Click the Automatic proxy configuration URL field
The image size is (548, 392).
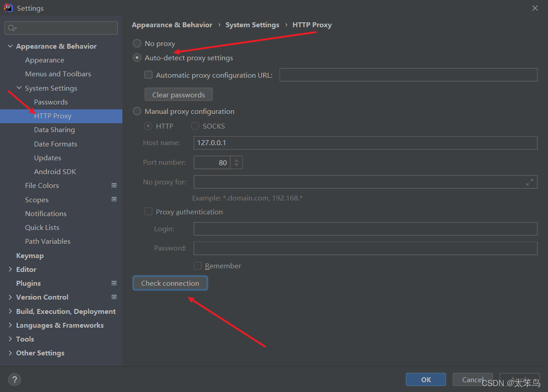click(408, 75)
